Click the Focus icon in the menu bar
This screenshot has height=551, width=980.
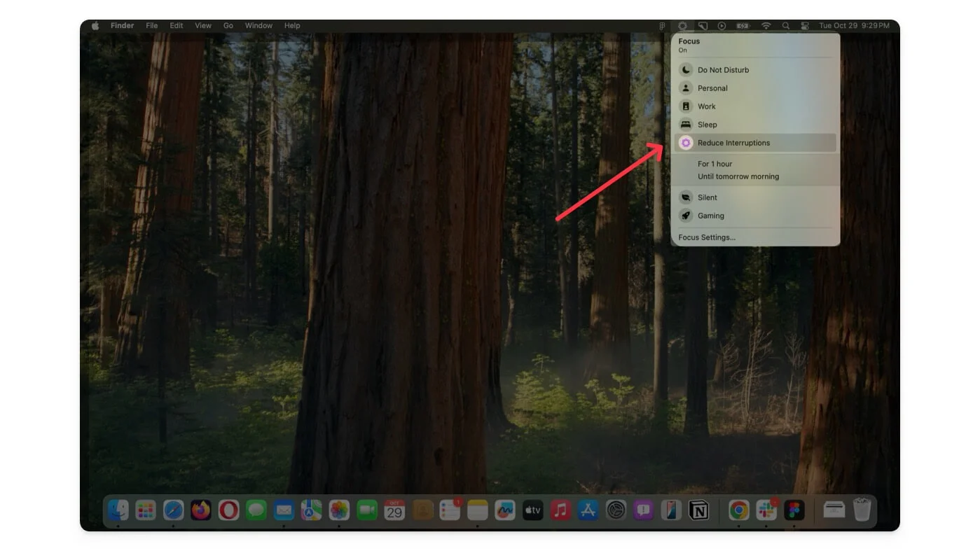click(682, 26)
